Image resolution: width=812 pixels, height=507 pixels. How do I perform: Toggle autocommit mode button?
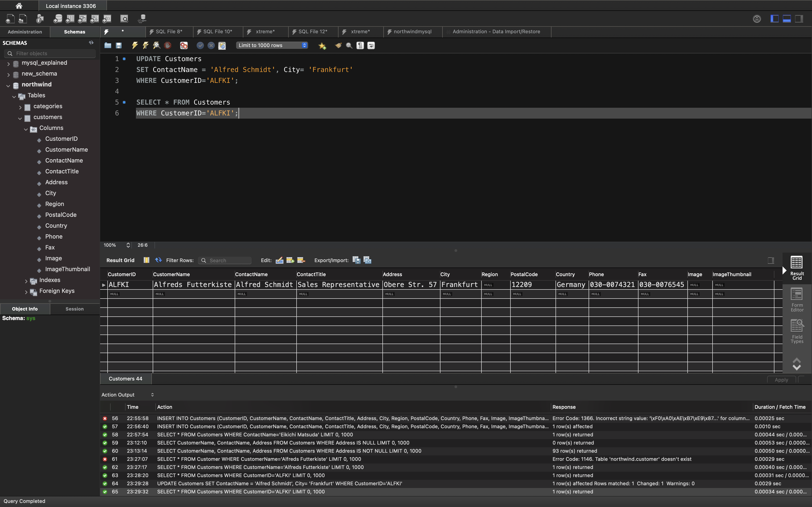pos(222,45)
